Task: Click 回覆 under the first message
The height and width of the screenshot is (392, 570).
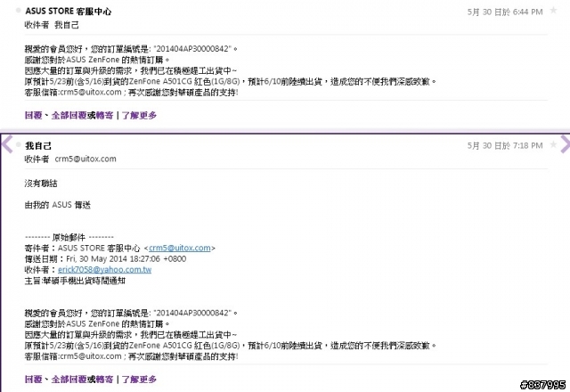Action: [x=34, y=115]
